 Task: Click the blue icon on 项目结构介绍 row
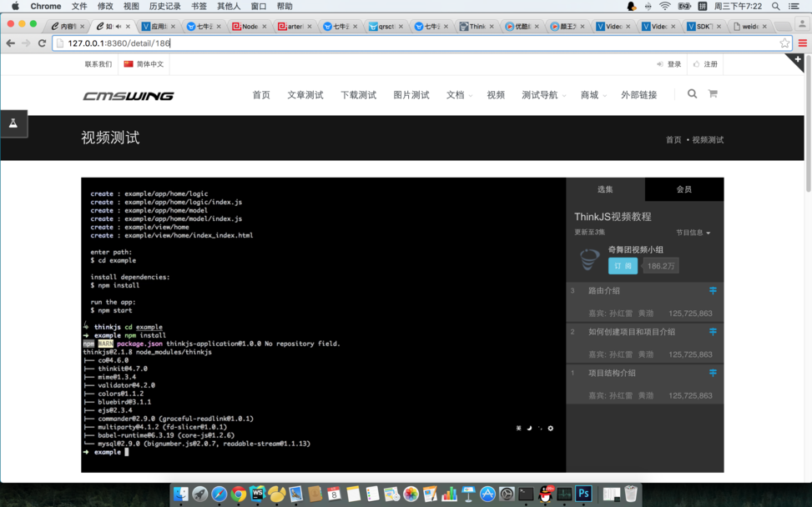coord(713,373)
